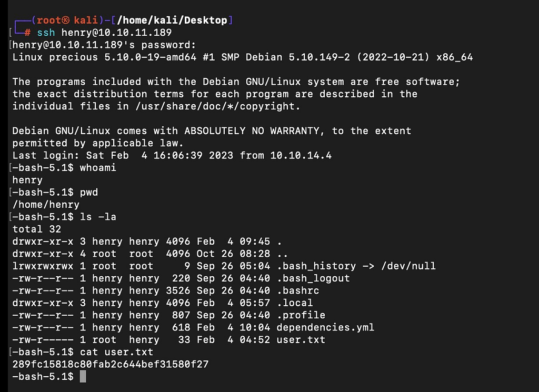Click the /dev/null symlink target
The height and width of the screenshot is (392, 539).
tap(408, 266)
